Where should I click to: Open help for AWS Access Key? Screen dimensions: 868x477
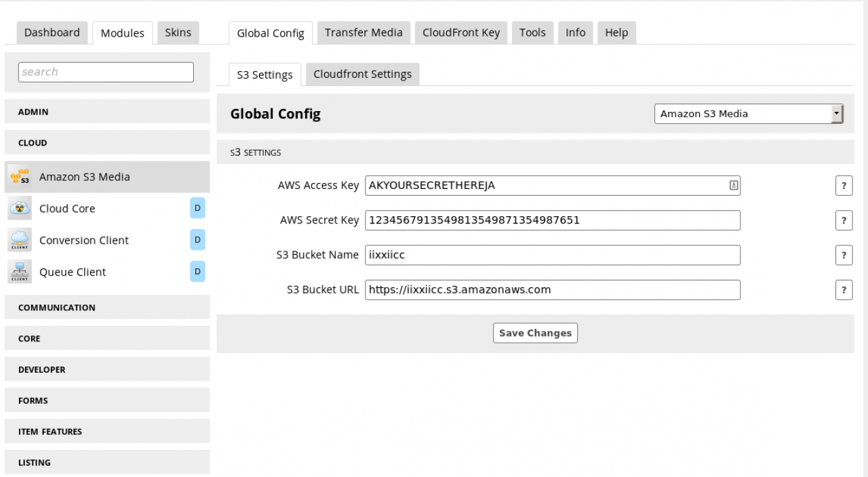(x=844, y=186)
